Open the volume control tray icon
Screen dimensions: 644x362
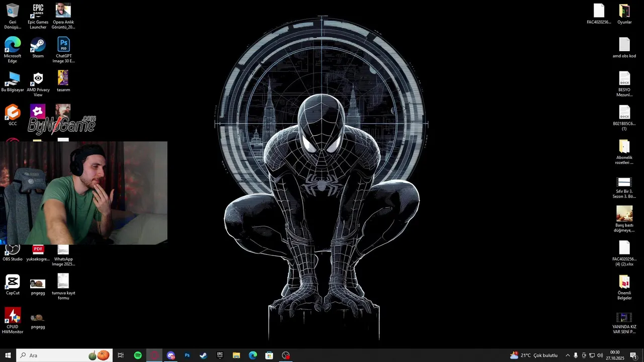600,355
